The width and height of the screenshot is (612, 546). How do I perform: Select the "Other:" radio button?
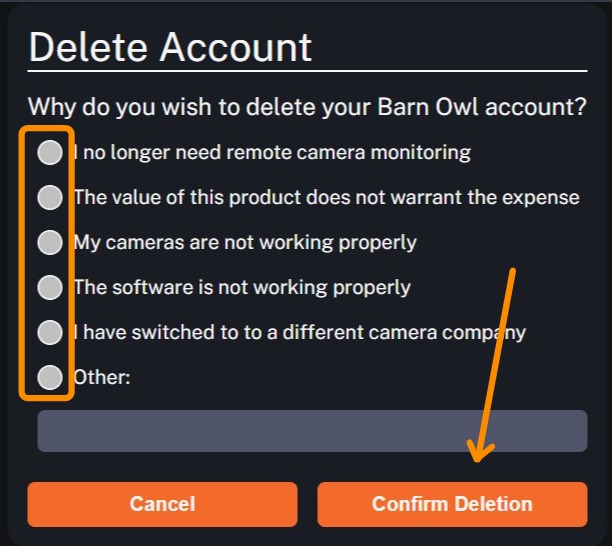pos(49,378)
